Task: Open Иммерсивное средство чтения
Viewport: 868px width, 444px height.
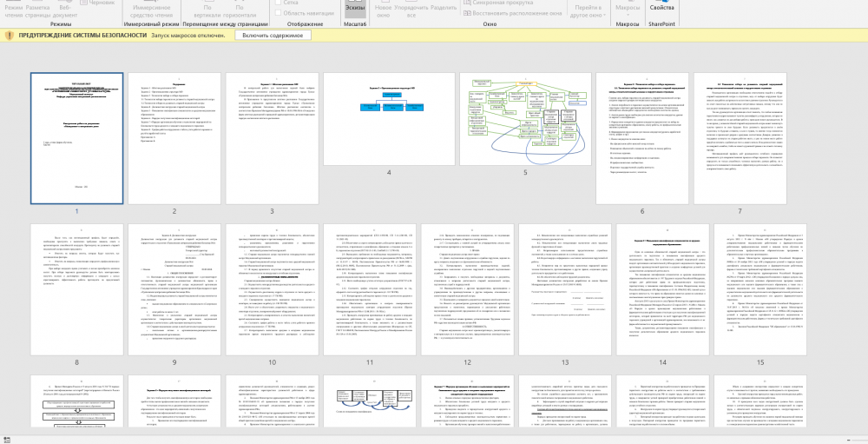Action: pos(151,10)
